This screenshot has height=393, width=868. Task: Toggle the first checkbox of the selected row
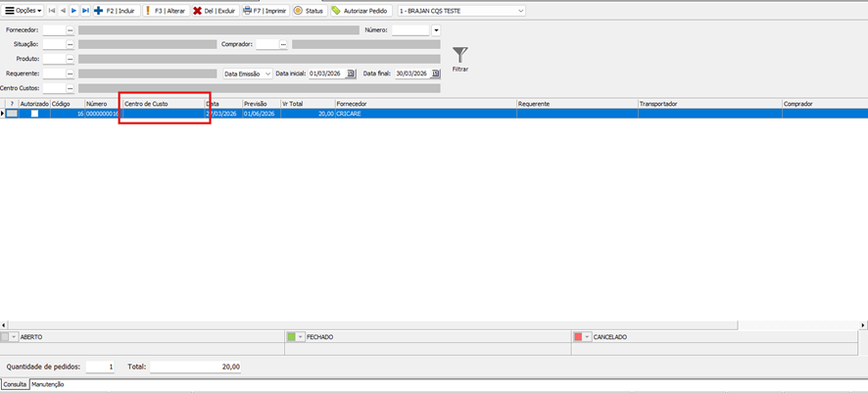[12, 114]
